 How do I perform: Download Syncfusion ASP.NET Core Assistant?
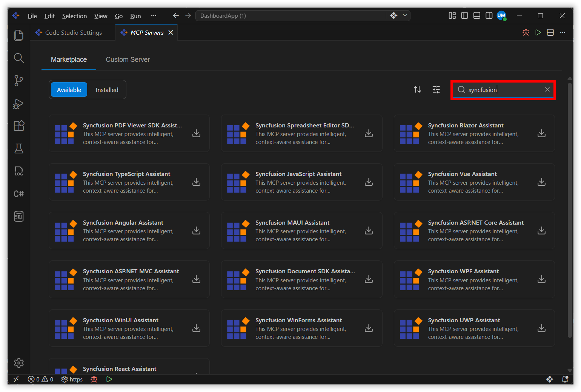(x=542, y=231)
